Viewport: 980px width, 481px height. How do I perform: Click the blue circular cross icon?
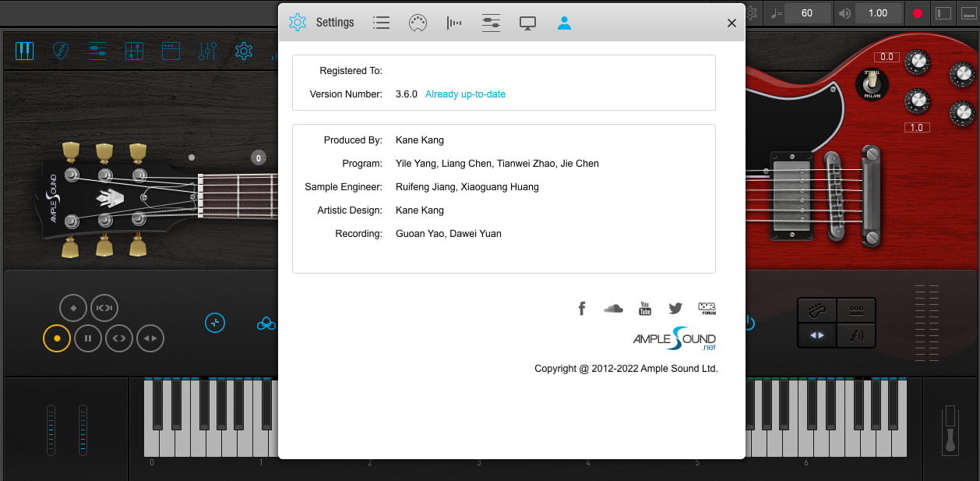pos(215,322)
